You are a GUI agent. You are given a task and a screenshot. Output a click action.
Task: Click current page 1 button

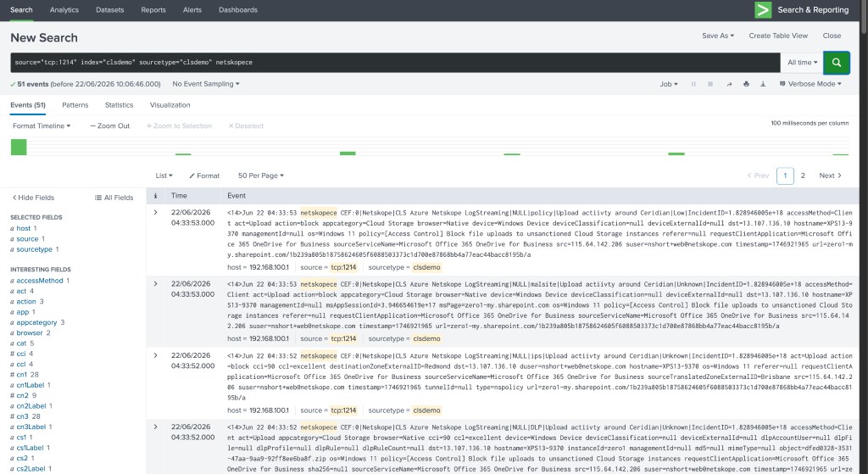click(785, 176)
